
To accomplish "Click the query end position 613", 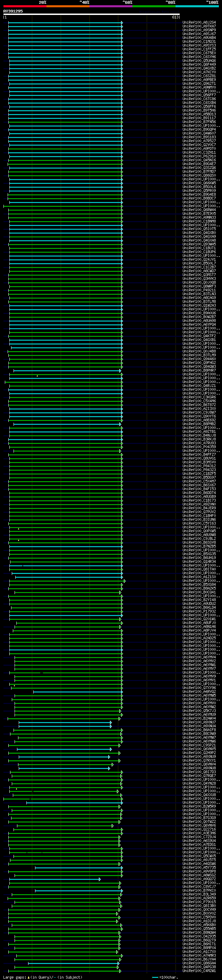I will coord(175,17).
